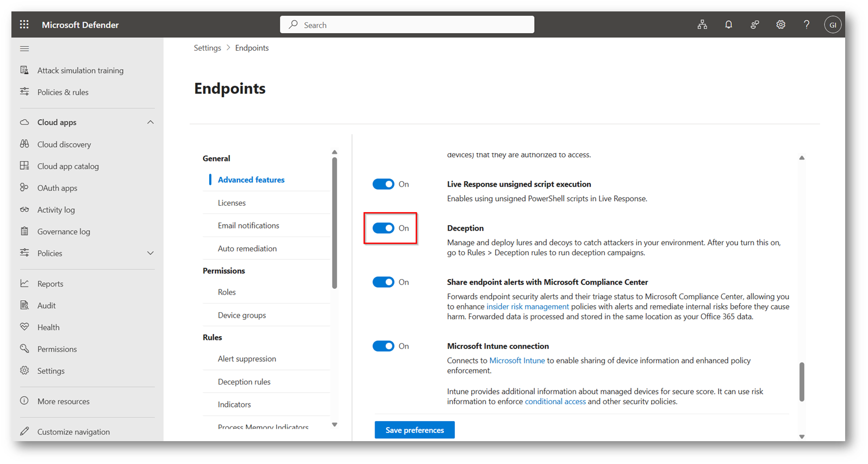
Task: Open Device groups under Permissions
Action: (242, 315)
